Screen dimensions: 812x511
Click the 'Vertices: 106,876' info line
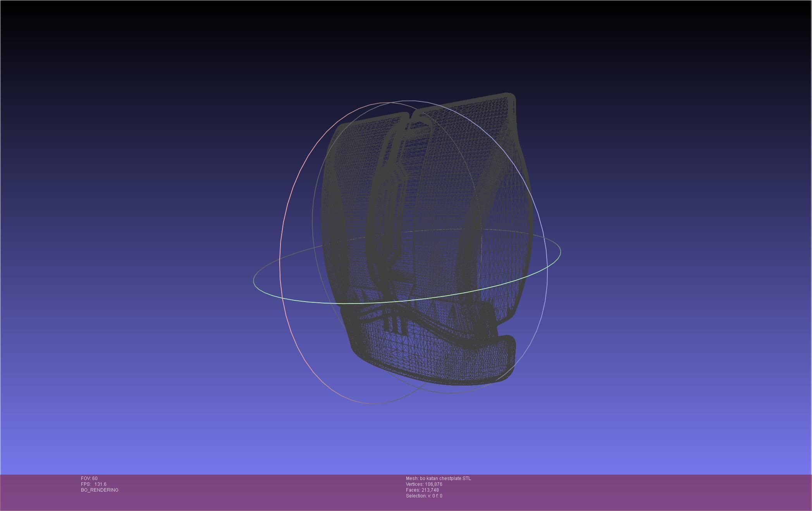coord(424,484)
